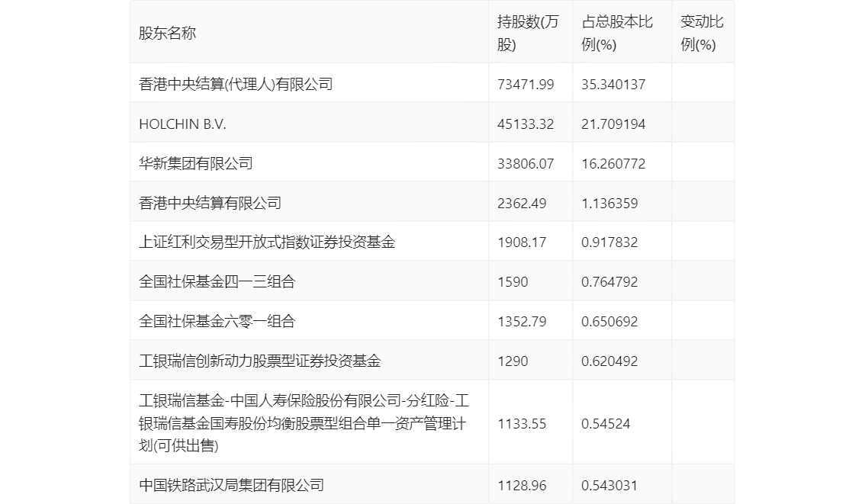
Task: Click the 股东名称 column header
Action: click(167, 33)
